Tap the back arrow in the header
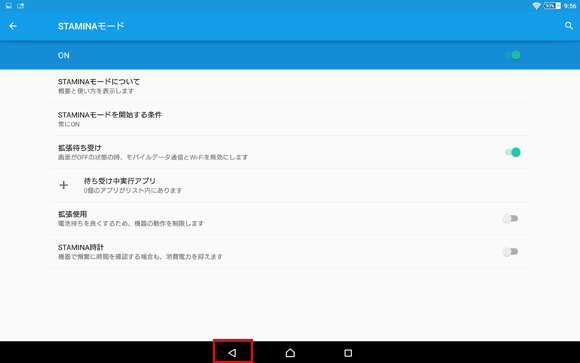 tap(13, 26)
